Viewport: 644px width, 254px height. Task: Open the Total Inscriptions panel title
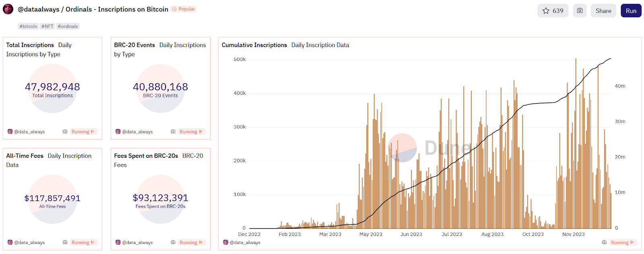click(30, 45)
